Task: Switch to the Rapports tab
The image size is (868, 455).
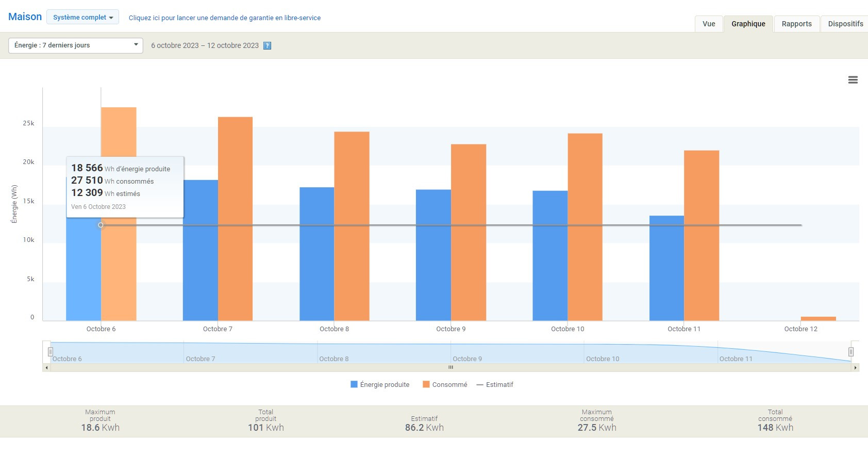Action: (796, 24)
